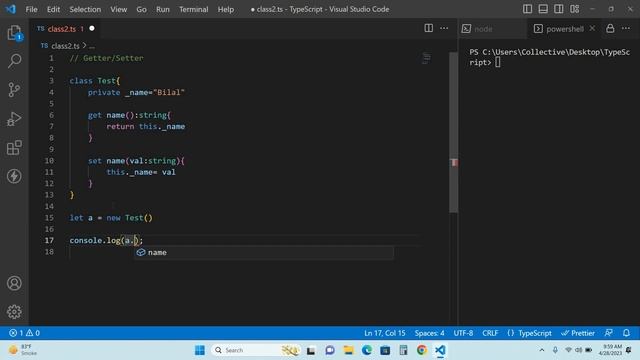Open the File menu
This screenshot has width=640, height=360.
click(31, 9)
